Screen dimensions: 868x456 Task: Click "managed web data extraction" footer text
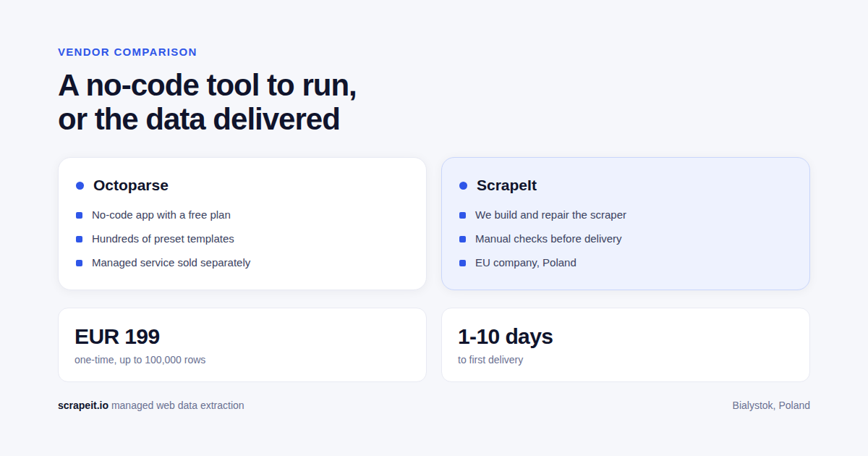tap(178, 405)
